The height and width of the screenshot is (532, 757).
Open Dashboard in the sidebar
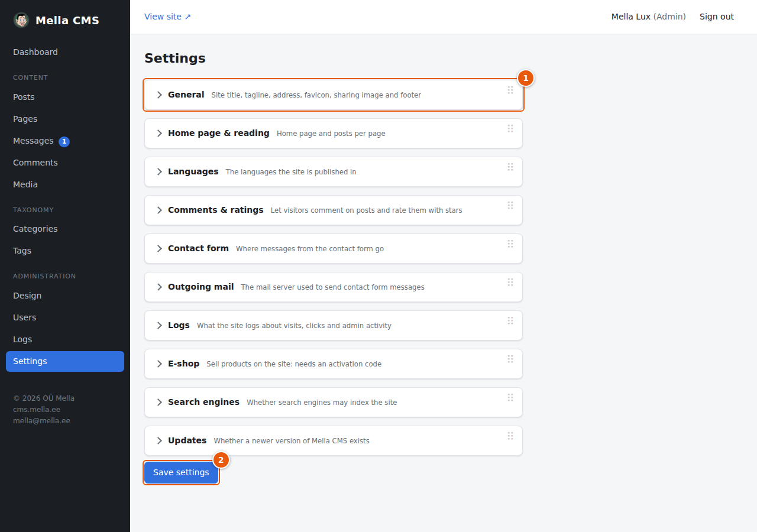pyautogui.click(x=65, y=52)
